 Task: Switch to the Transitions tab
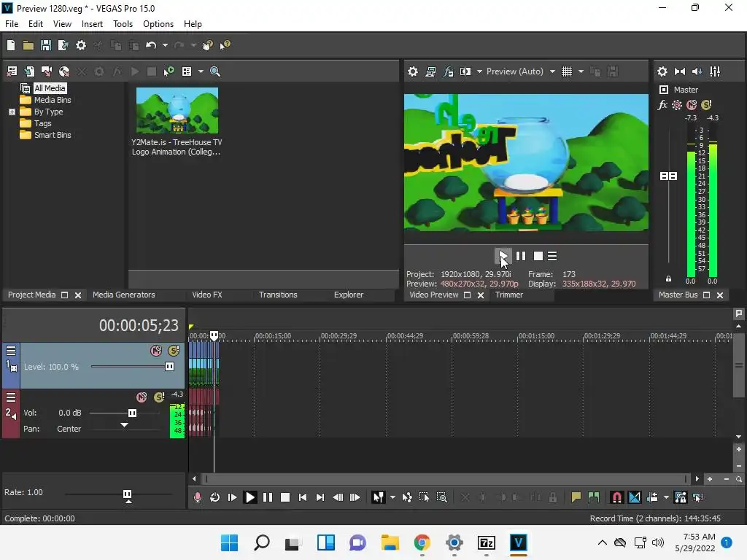click(278, 295)
